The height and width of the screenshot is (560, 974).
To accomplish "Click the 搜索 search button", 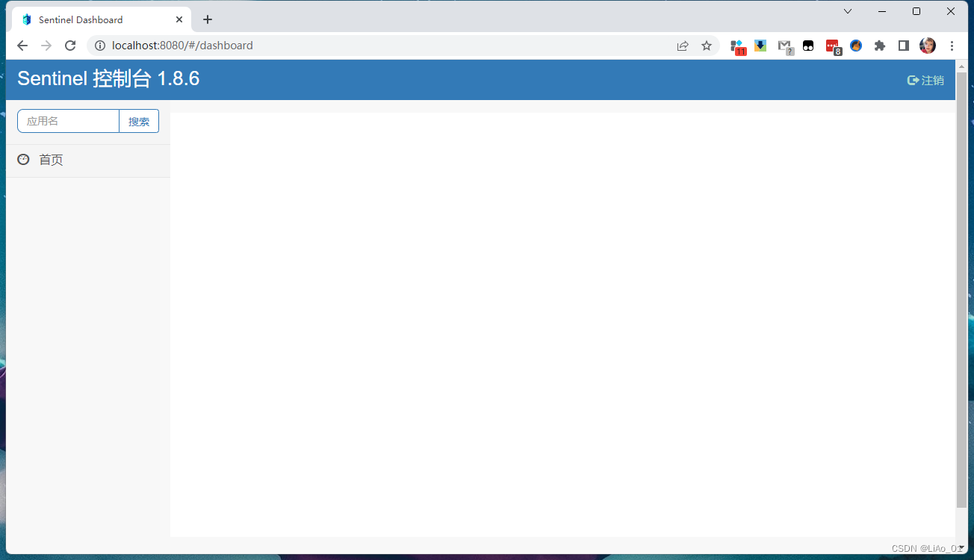I will click(x=139, y=121).
